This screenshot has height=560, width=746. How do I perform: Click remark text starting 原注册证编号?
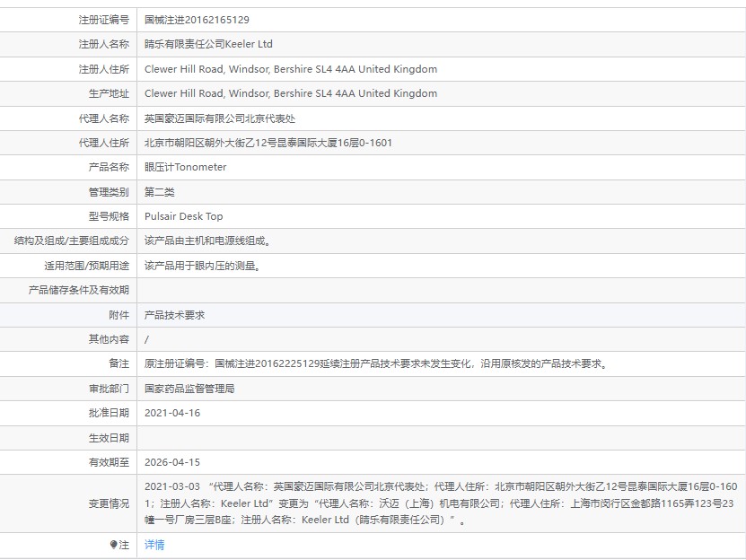375,364
